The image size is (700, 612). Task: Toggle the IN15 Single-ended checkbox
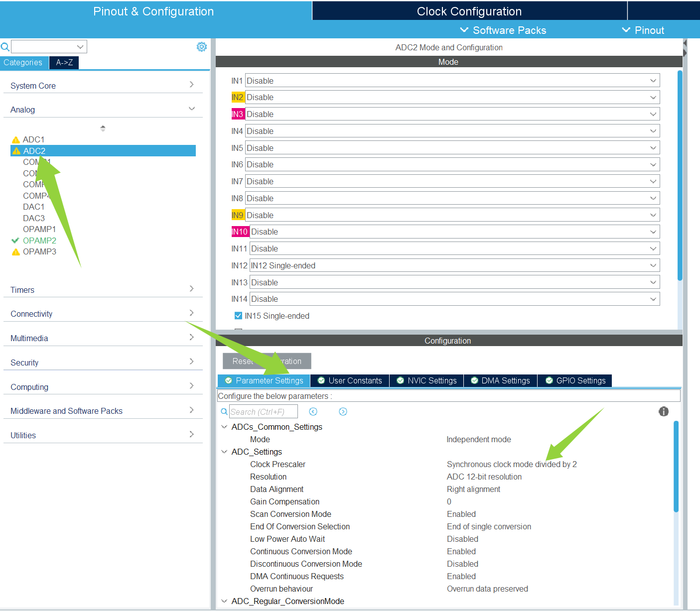[x=238, y=316]
